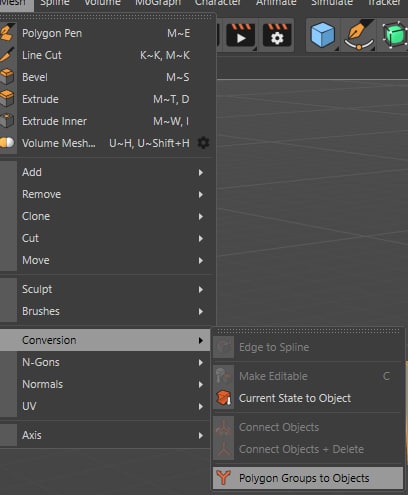Image resolution: width=408 pixels, height=495 pixels.
Task: Open the Simulate menu
Action: pos(332,3)
